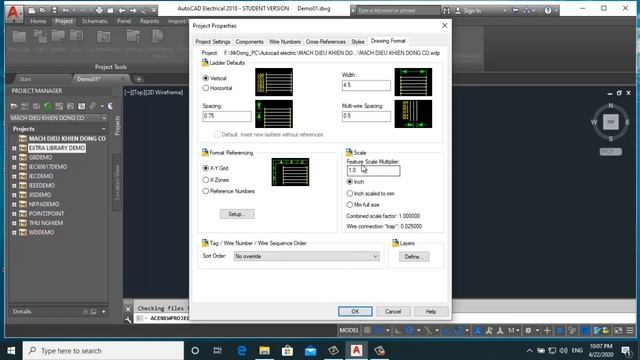The height and width of the screenshot is (360, 640).
Task: Switch to the Project Settings tab
Action: tap(213, 42)
